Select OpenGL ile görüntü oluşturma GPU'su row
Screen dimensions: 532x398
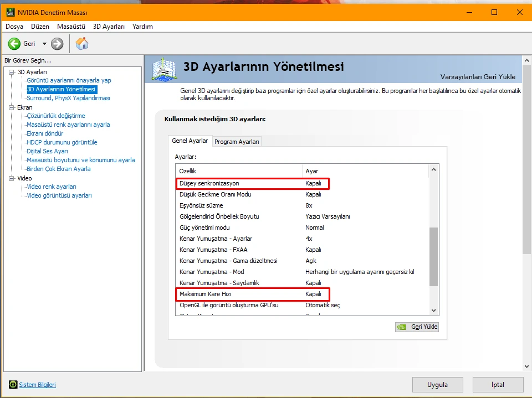click(x=303, y=305)
